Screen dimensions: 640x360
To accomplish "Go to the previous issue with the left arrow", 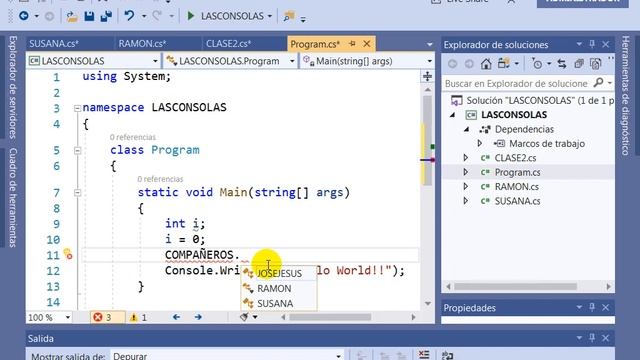I will 176,317.
